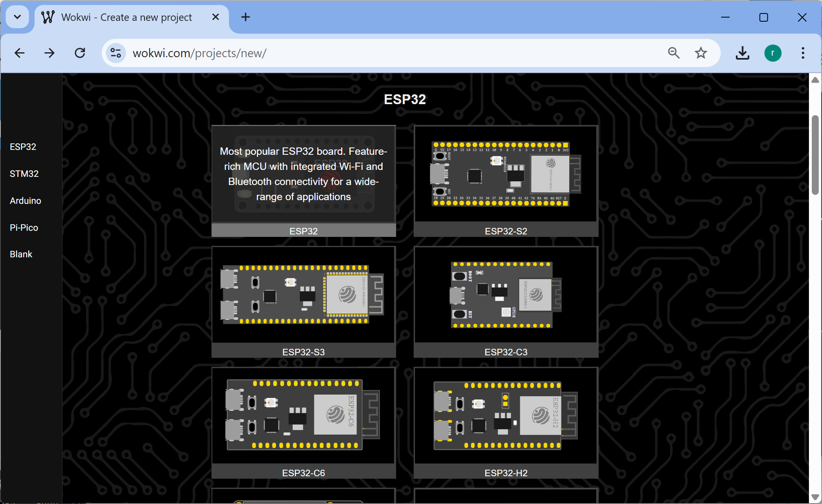The image size is (822, 504).
Task: Choose the ESP32-C6 board thumbnail
Action: click(303, 416)
